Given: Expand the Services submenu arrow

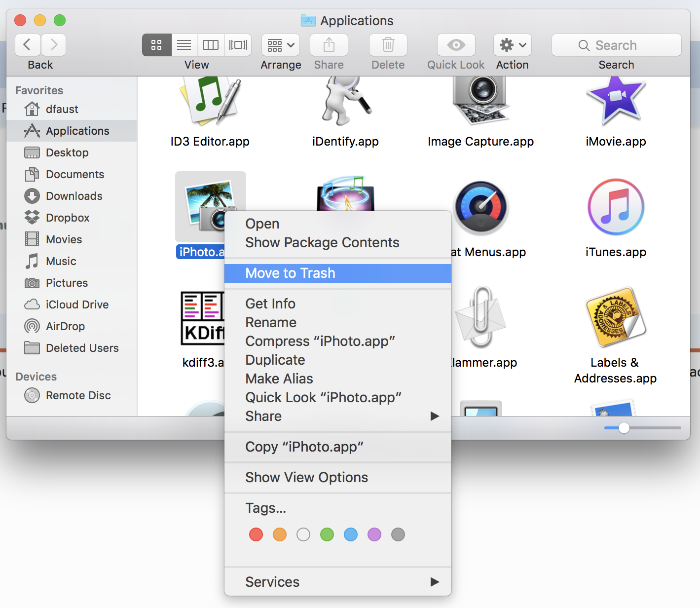Looking at the screenshot, I should tap(435, 582).
